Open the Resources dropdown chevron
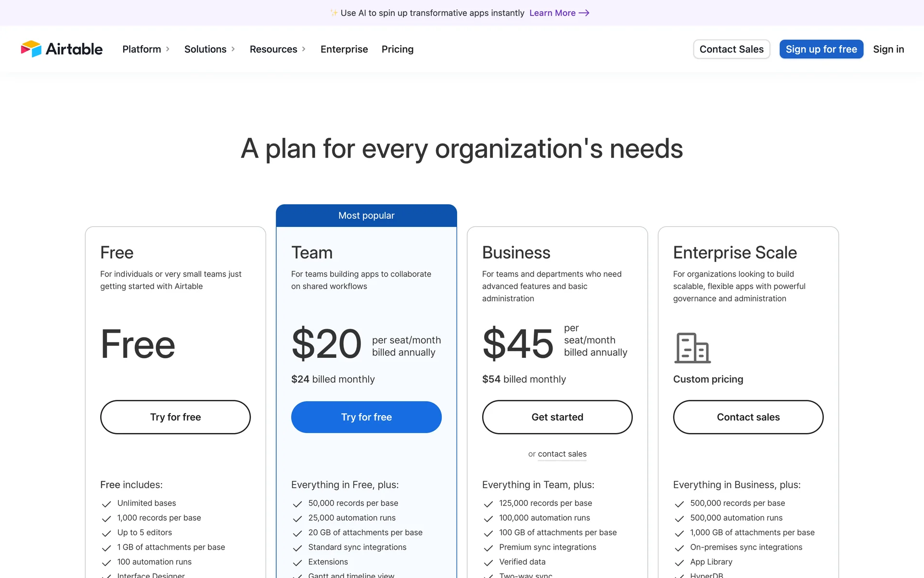This screenshot has width=924, height=578. click(x=304, y=49)
